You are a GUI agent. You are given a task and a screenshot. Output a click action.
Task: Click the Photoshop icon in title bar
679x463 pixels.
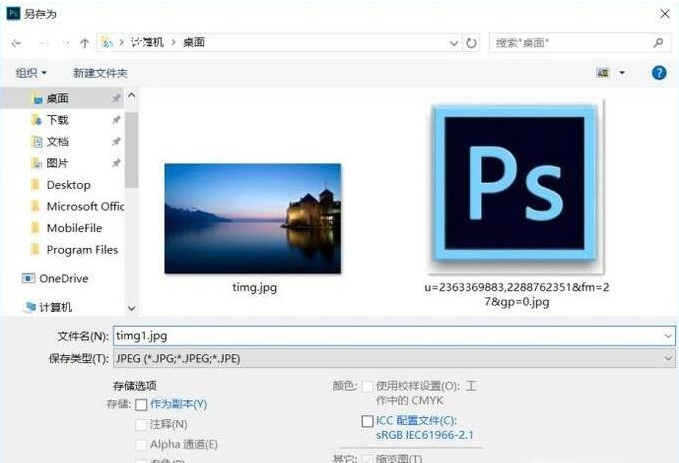coord(13,13)
